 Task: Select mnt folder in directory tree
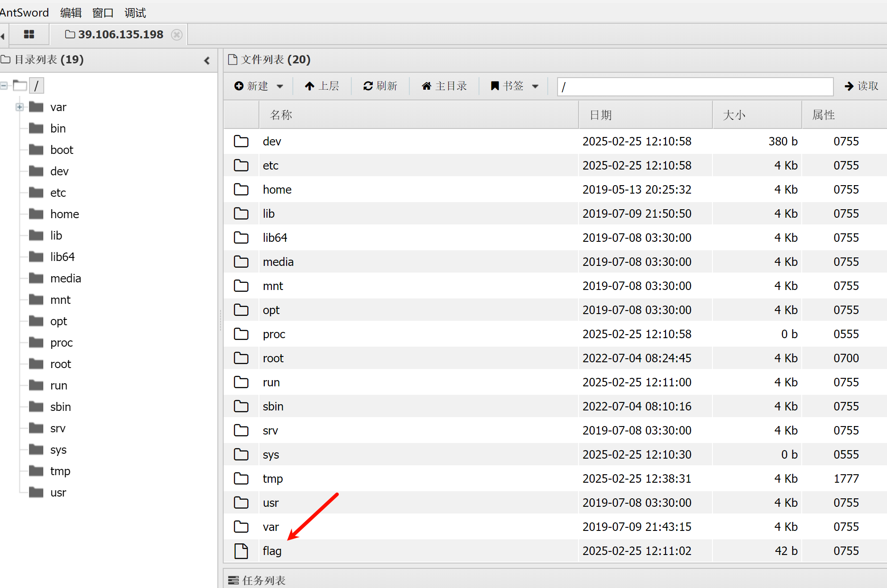(60, 300)
